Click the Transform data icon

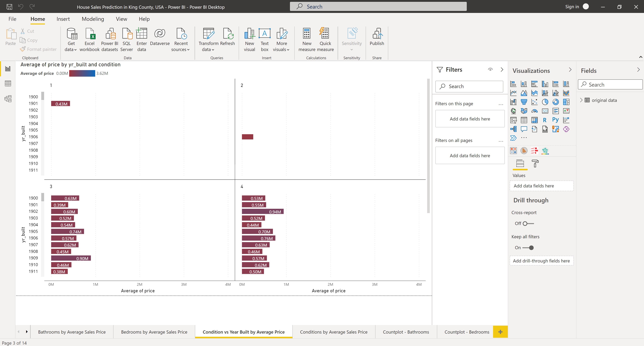(x=208, y=34)
